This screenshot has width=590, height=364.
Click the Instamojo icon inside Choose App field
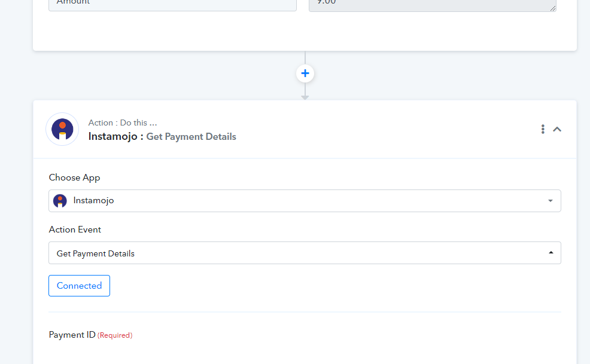click(60, 201)
